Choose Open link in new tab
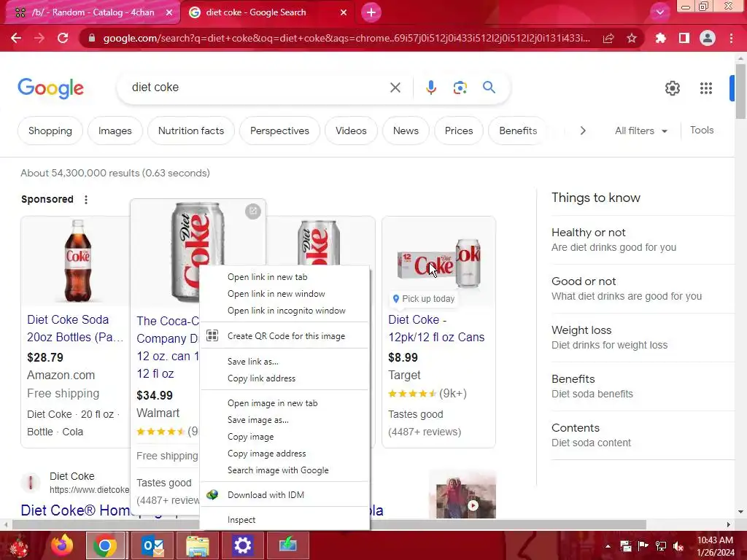The height and width of the screenshot is (560, 747). click(x=285, y=277)
